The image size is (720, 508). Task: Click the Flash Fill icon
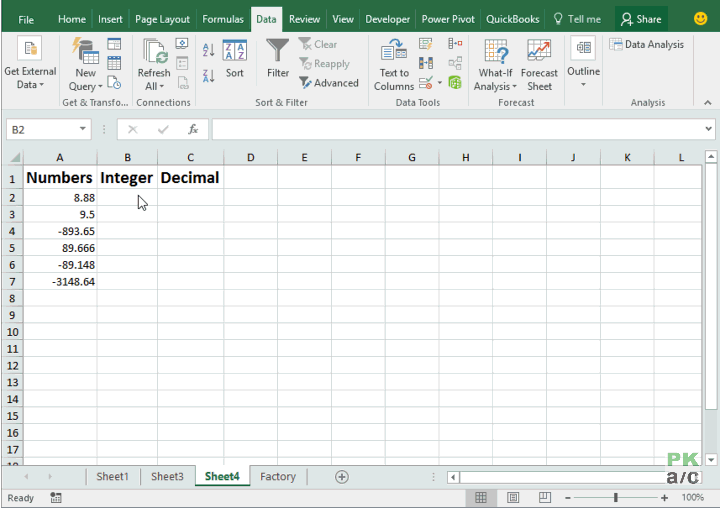click(426, 44)
